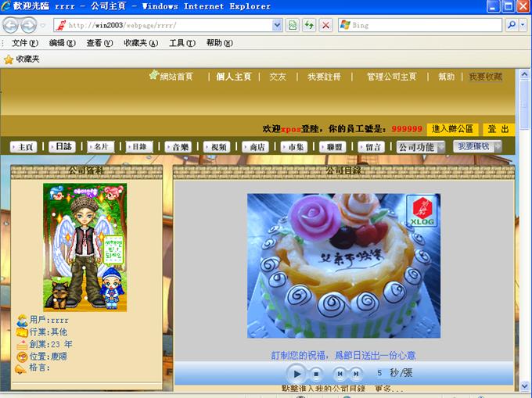Viewport: 532px width, 398px height.
Task: Open the 公司功能 dropdown menu
Action: click(x=421, y=147)
